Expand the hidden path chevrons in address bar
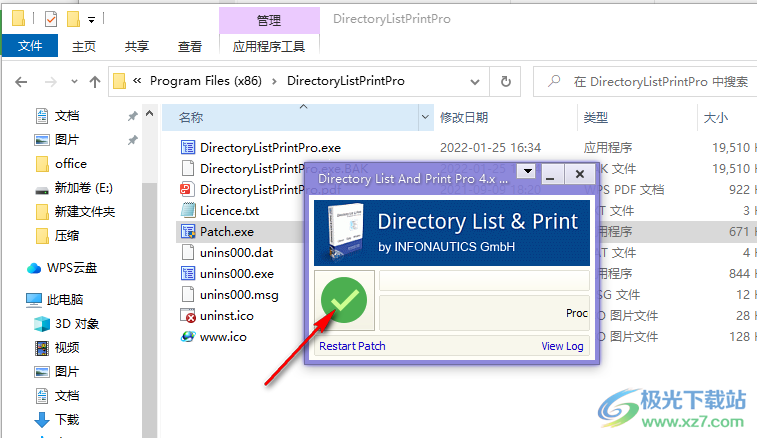Screen dimensions: 757x438 coord(137,81)
